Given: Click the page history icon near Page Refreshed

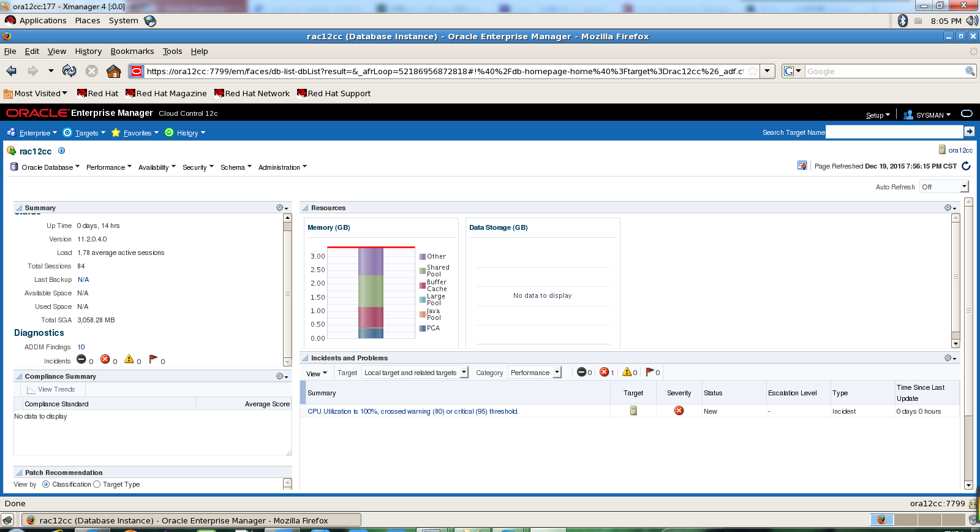Looking at the screenshot, I should pyautogui.click(x=802, y=165).
